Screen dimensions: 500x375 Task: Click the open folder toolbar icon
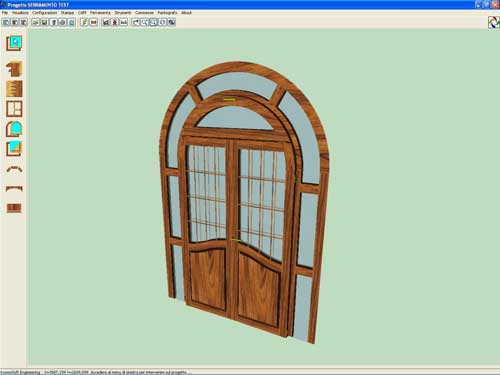[36, 22]
